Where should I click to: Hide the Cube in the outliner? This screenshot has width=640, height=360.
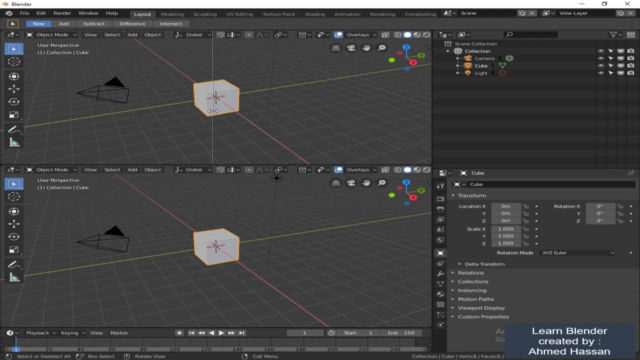(x=600, y=66)
